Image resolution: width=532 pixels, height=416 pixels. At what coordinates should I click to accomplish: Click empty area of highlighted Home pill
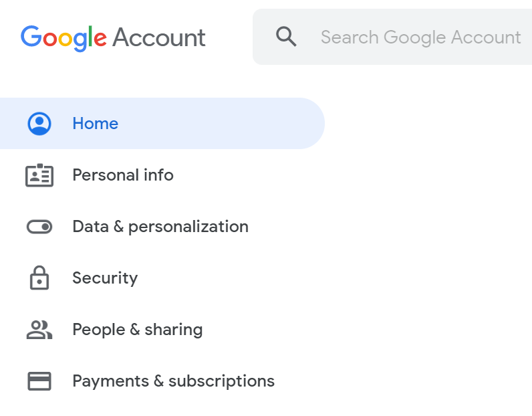234,124
